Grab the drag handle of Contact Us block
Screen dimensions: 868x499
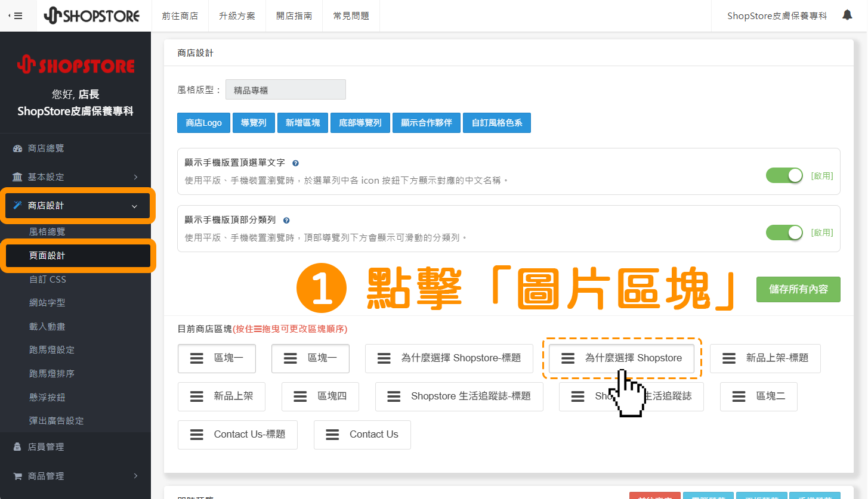click(x=332, y=435)
